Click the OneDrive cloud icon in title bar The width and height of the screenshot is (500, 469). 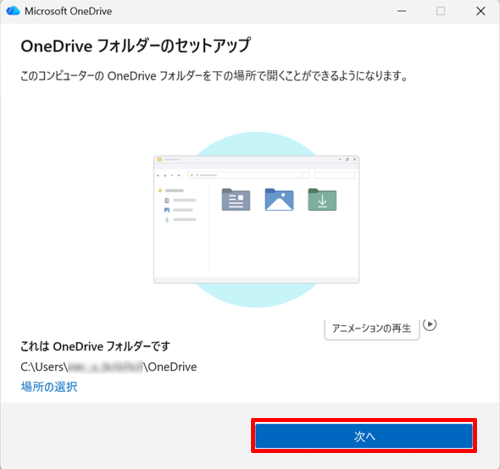[x=13, y=11]
